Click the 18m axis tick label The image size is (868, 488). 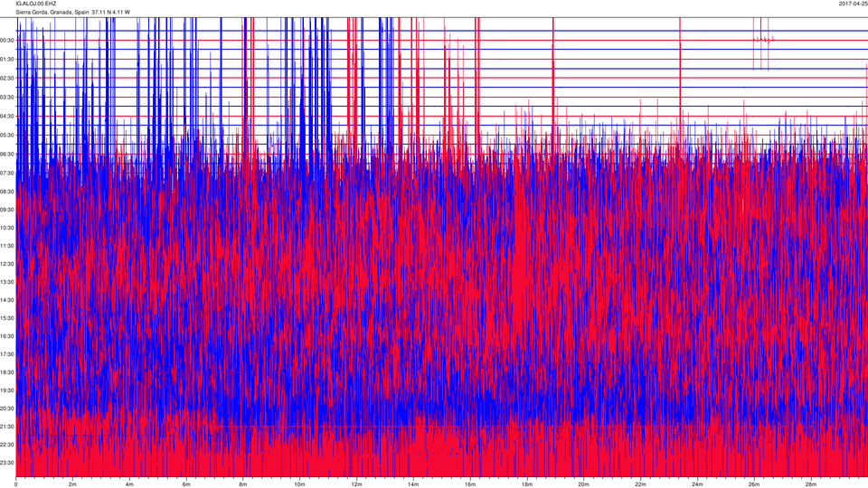526,484
